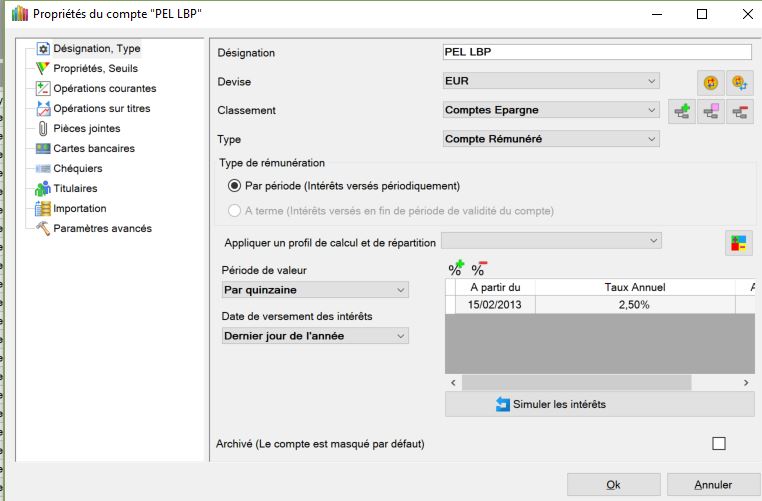This screenshot has height=501, width=762.
Task: Click the rates table horizontal scrollbar
Action: click(575, 382)
